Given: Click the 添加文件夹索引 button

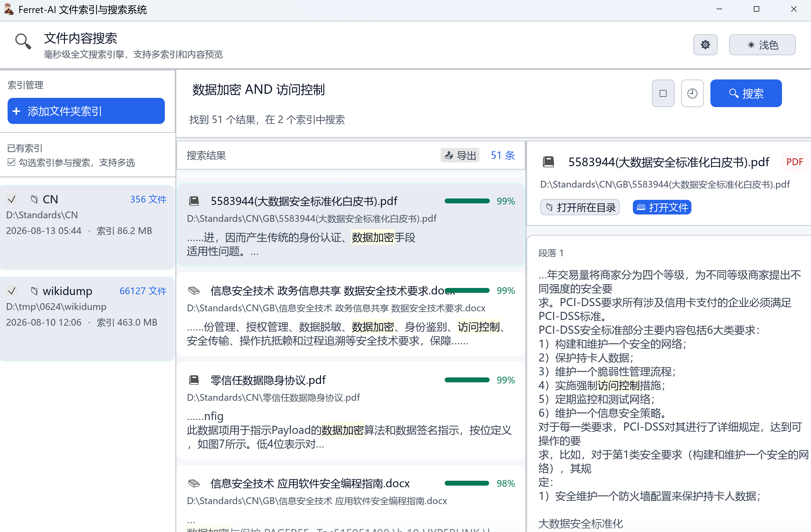Looking at the screenshot, I should pos(86,111).
